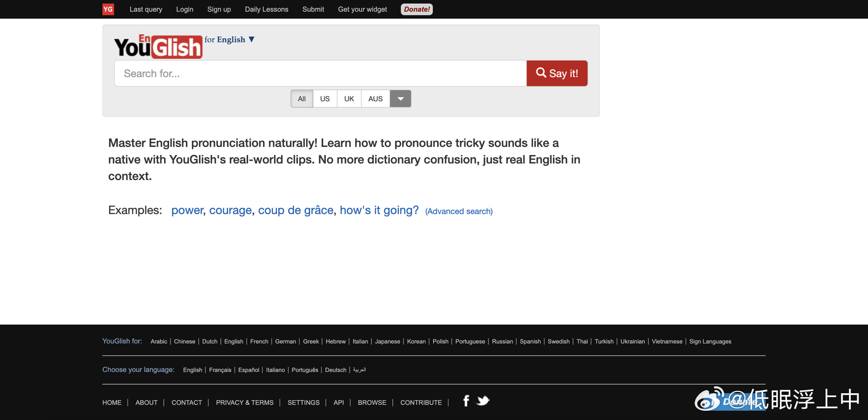The image size is (868, 420).
Task: Open the 'for English' language dropdown
Action: click(x=229, y=40)
